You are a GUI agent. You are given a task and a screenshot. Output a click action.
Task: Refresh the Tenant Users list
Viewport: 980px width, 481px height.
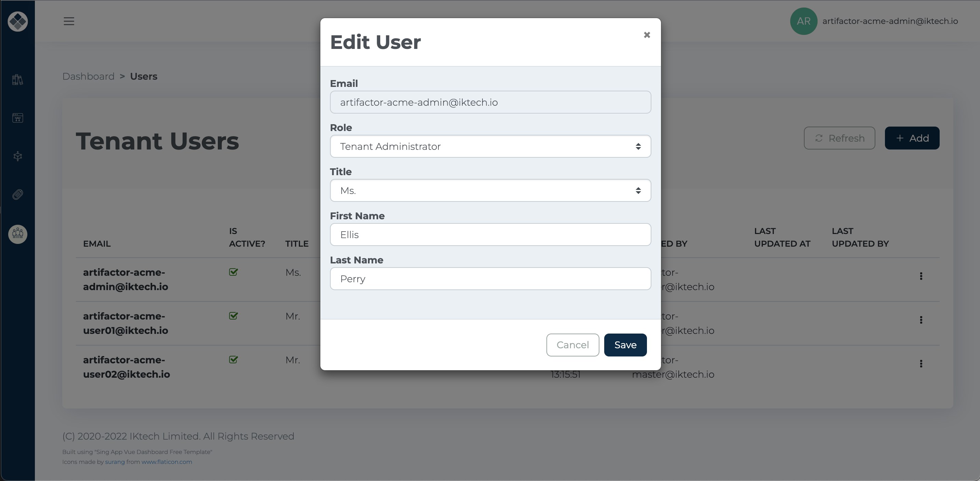click(839, 138)
